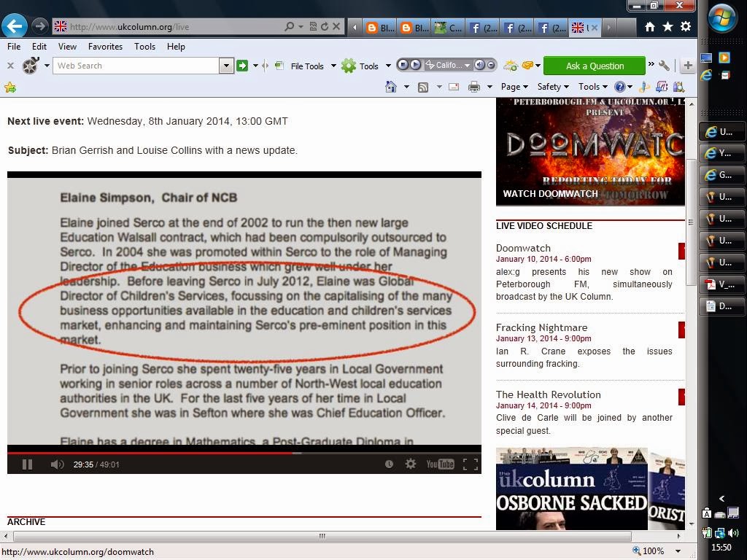The height and width of the screenshot is (560, 747).
Task: Click the Windows Start orb
Action: tap(721, 18)
